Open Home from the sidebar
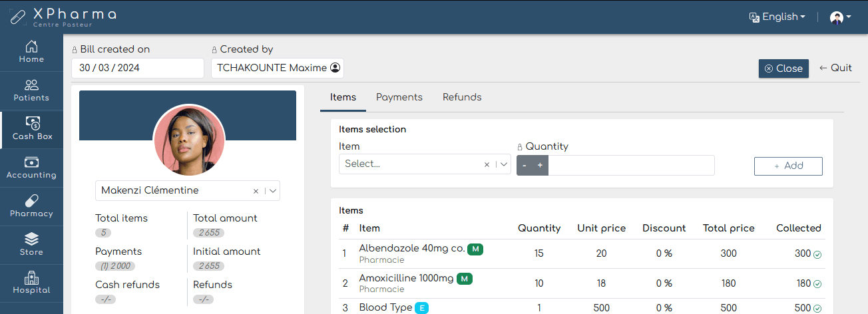This screenshot has width=868, height=314. click(31, 52)
